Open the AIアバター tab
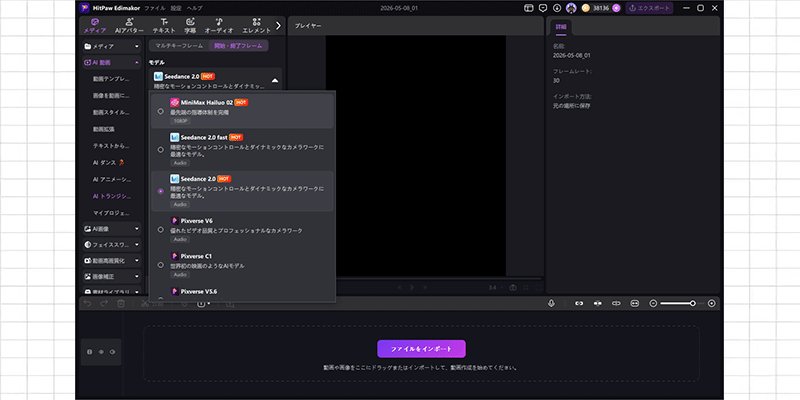Screen dimensions: 800x400 (x=130, y=26)
